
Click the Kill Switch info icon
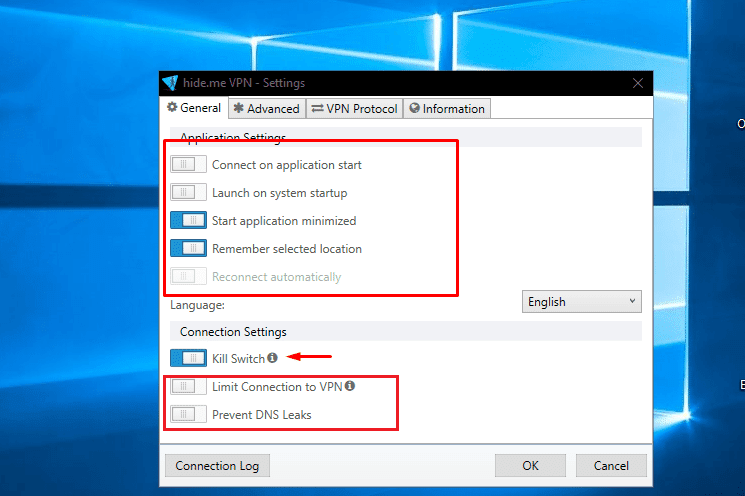272,358
